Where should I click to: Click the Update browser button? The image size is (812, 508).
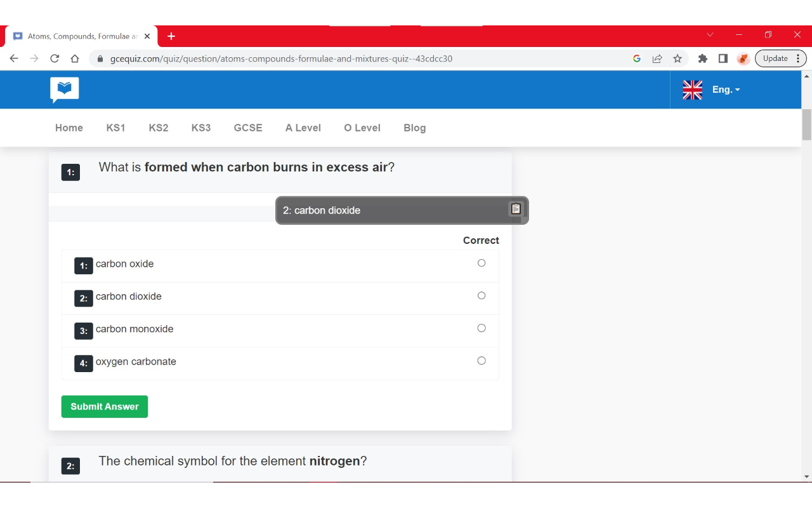(x=775, y=58)
